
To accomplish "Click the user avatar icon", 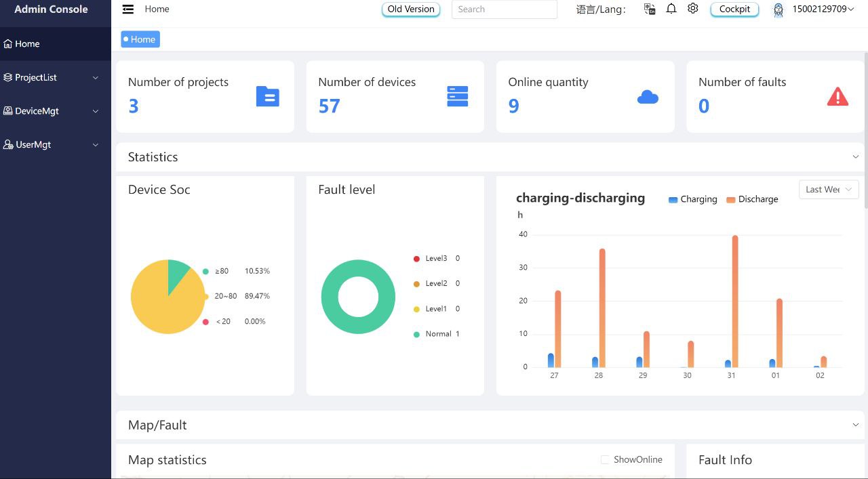I will (778, 9).
